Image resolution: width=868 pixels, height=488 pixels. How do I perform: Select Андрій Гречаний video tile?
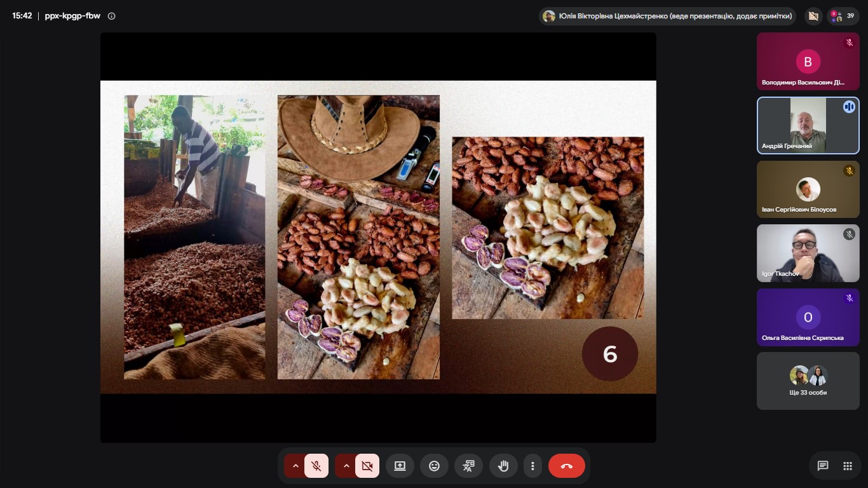(x=808, y=125)
